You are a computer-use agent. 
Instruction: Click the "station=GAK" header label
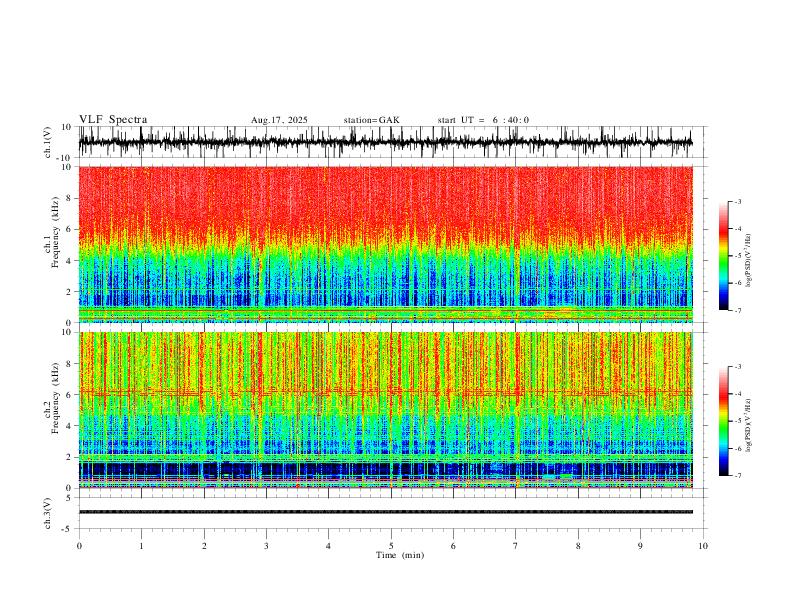pyautogui.click(x=371, y=120)
